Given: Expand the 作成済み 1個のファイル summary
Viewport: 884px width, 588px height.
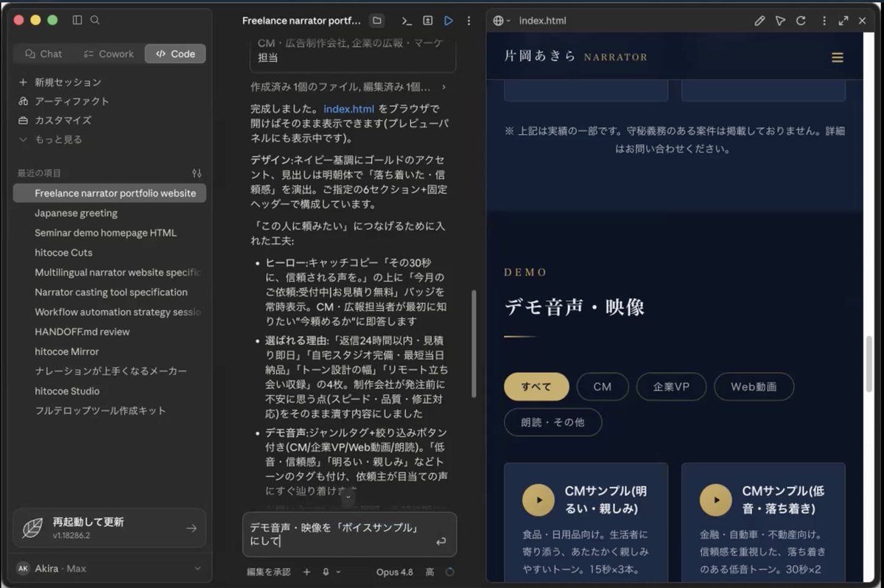Looking at the screenshot, I should pos(348,87).
